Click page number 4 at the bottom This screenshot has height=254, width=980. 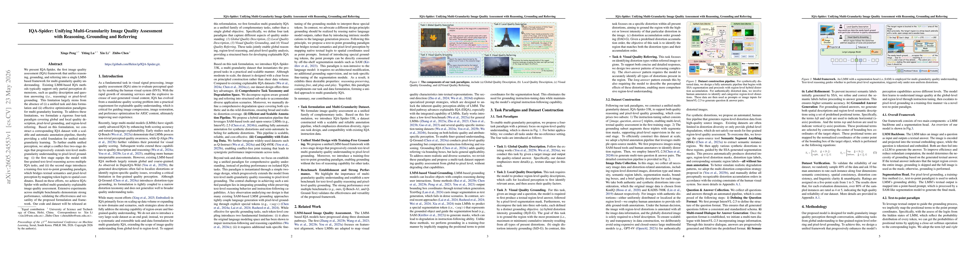coord(683,236)
